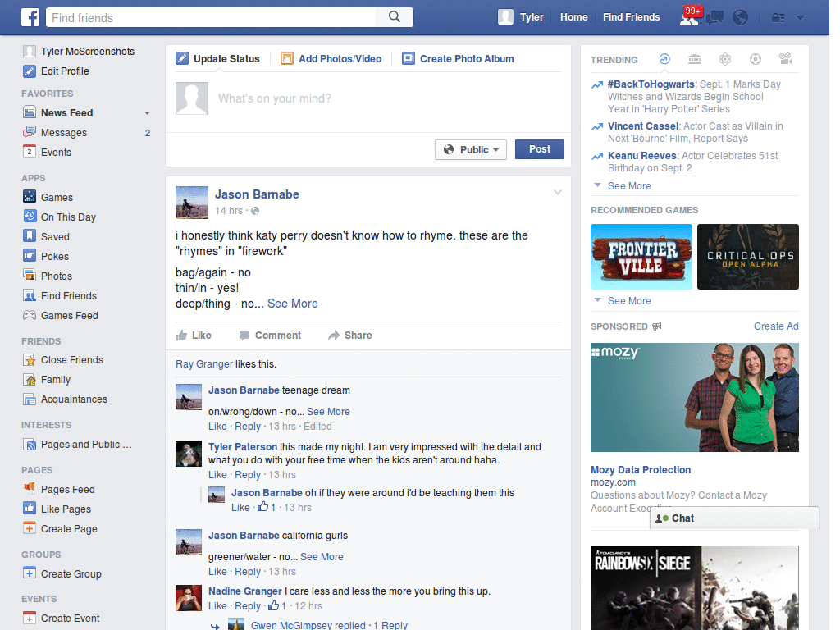Screen dimensions: 840x630
Task: Open Saved items in sidebar
Action: click(x=46, y=236)
